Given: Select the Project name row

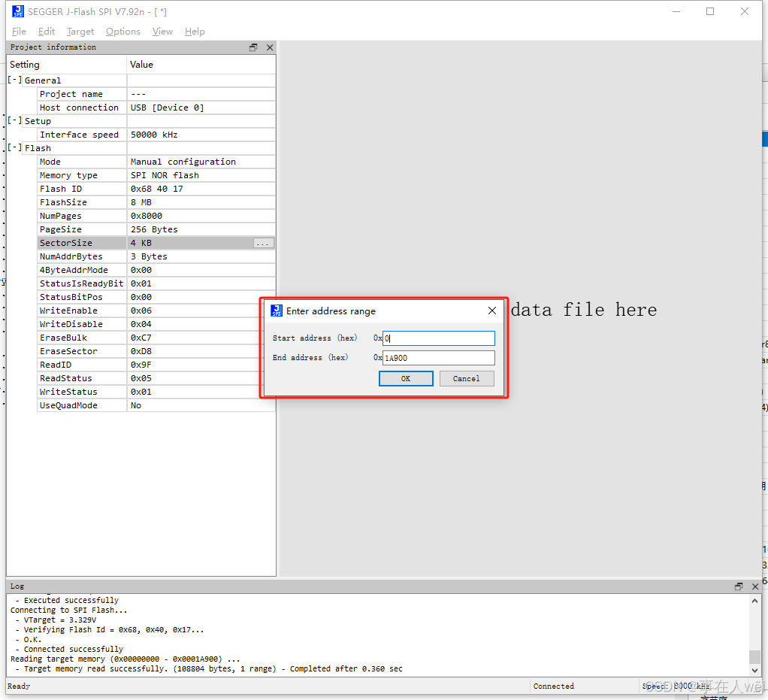Looking at the screenshot, I should [156, 94].
